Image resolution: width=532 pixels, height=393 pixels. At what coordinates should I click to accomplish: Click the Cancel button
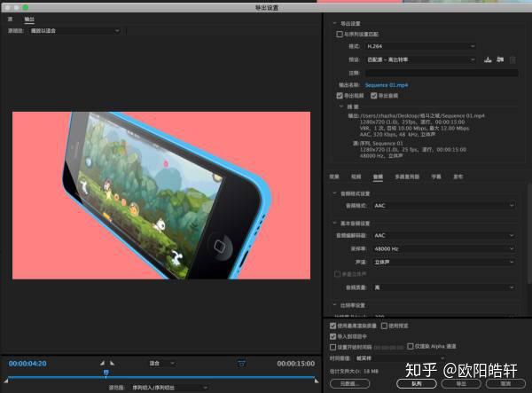pyautogui.click(x=505, y=383)
